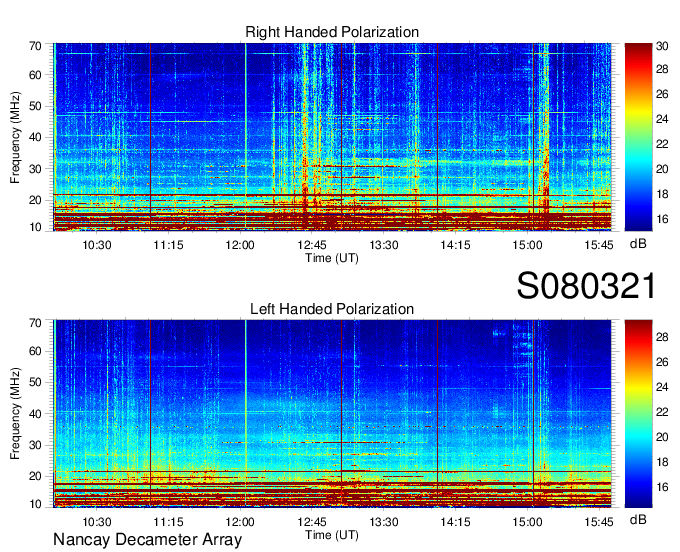Click the Nancay Decameter Array caption
Screen dimensions: 680x552
click(x=147, y=540)
